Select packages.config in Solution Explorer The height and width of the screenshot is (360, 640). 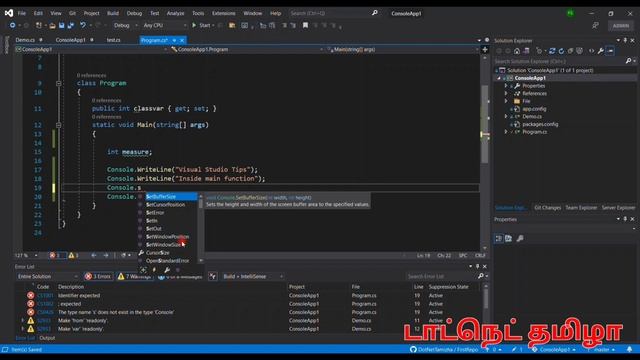[540, 124]
